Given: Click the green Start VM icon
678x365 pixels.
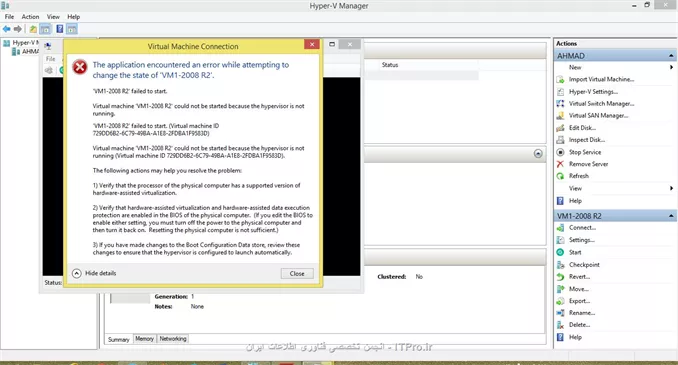Looking at the screenshot, I should 560,252.
